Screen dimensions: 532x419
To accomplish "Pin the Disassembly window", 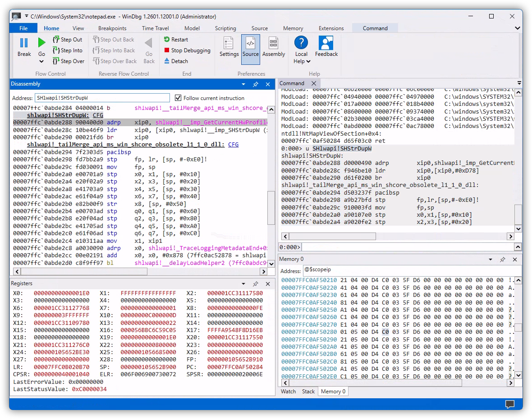I will pyautogui.click(x=256, y=84).
